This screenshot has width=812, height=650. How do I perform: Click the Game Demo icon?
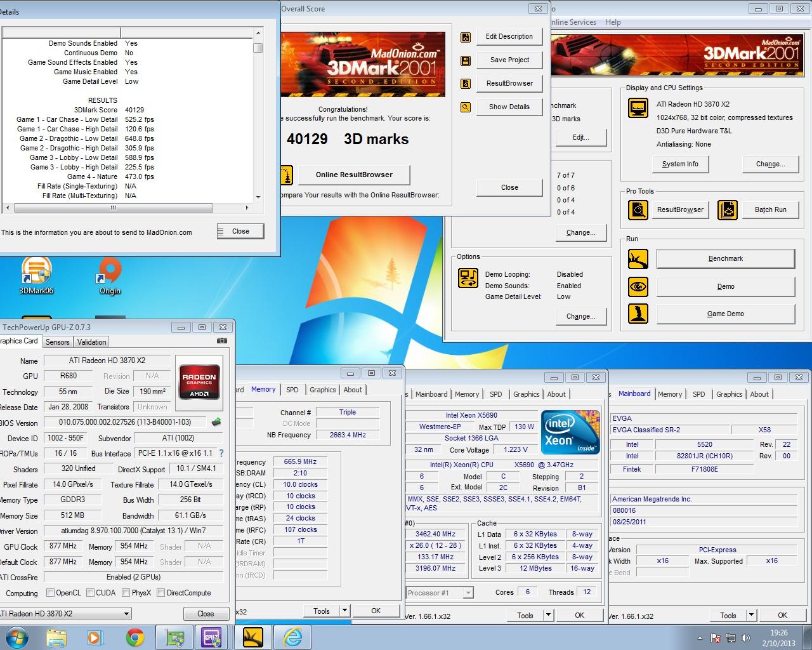click(638, 314)
